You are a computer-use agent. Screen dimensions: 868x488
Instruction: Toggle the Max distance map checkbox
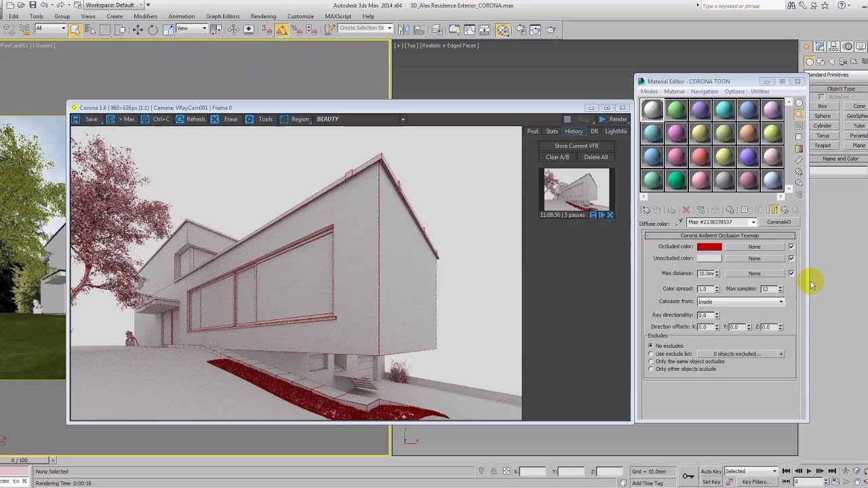tap(791, 273)
